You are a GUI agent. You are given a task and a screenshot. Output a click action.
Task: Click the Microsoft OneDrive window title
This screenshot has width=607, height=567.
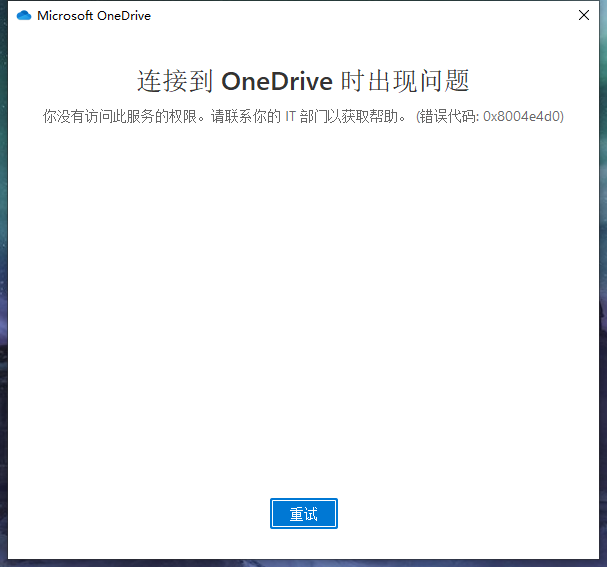coord(94,15)
